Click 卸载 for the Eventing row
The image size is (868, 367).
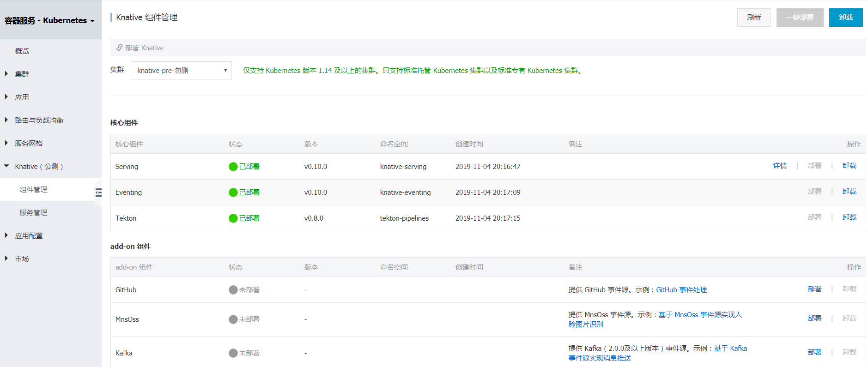(850, 192)
